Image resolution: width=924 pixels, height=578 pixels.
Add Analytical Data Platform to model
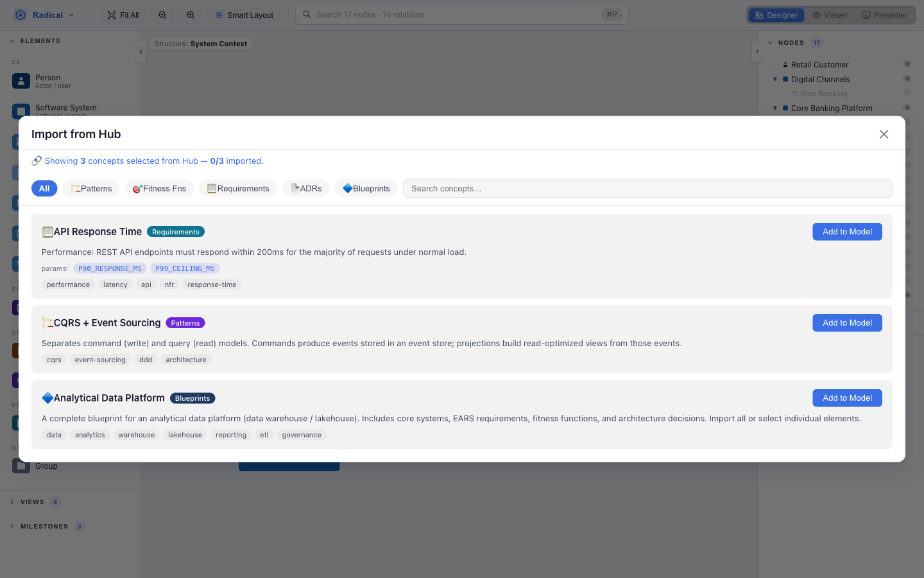847,398
